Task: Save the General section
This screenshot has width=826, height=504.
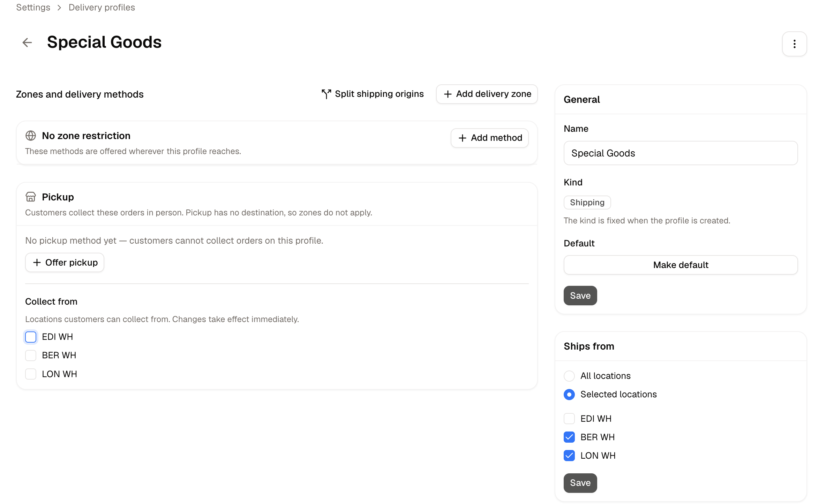Action: click(x=580, y=296)
